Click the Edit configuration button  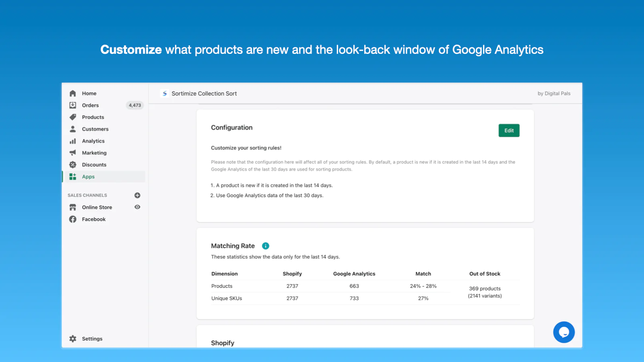(509, 130)
